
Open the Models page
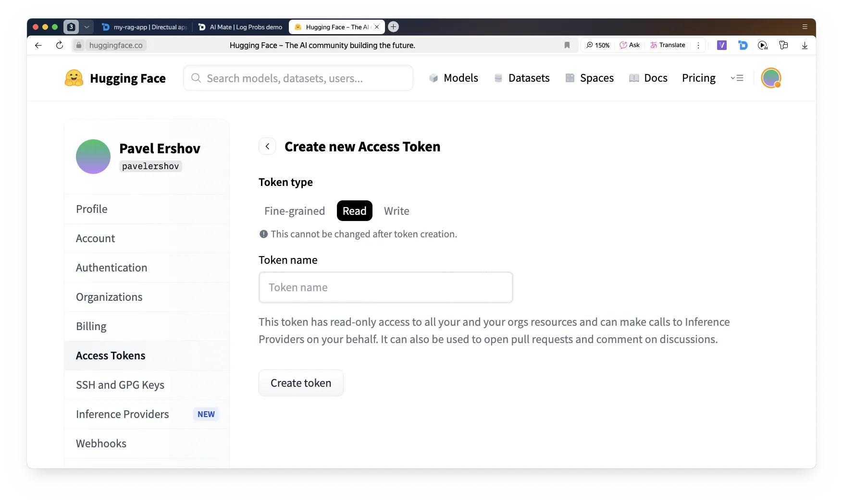[453, 78]
